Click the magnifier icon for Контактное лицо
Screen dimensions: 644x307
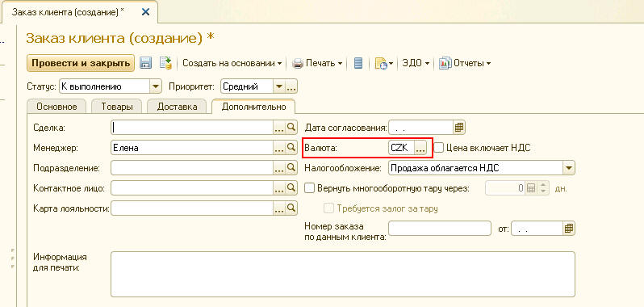coord(291,187)
